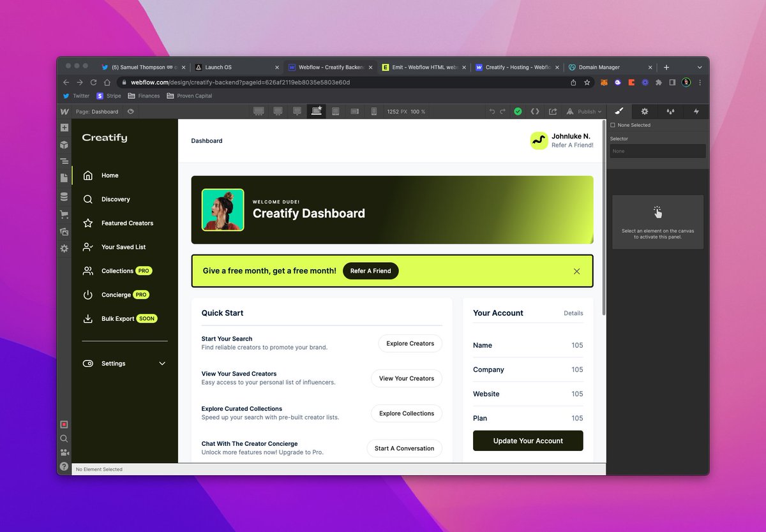Switch to the Style brush tab
The image size is (766, 532).
point(619,112)
